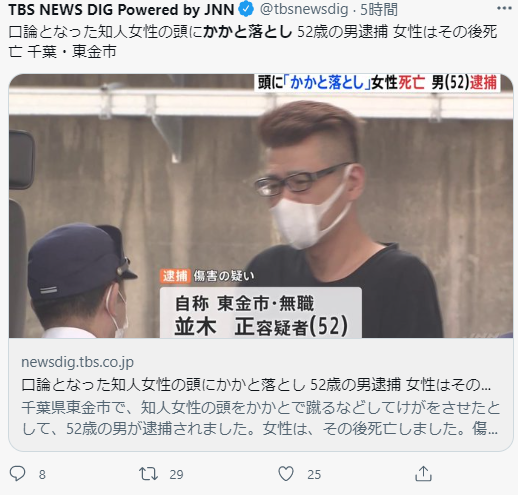The image size is (518, 495).
Task: Open the share menu icon
Action: tap(423, 474)
